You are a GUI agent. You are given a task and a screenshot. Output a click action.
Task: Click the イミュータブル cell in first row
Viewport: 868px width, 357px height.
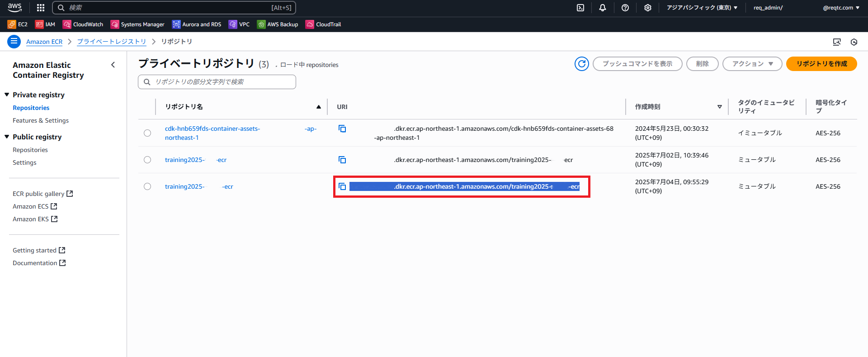759,133
